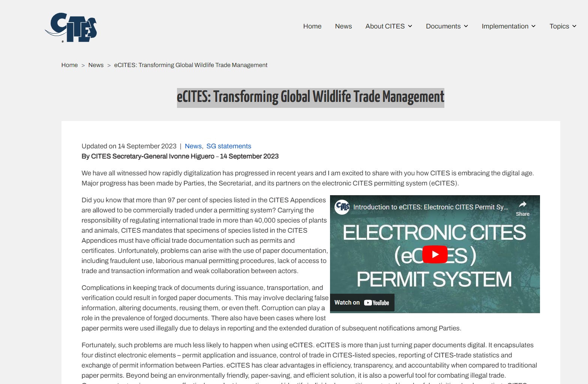Open the News menu item in the navigation

[343, 26]
